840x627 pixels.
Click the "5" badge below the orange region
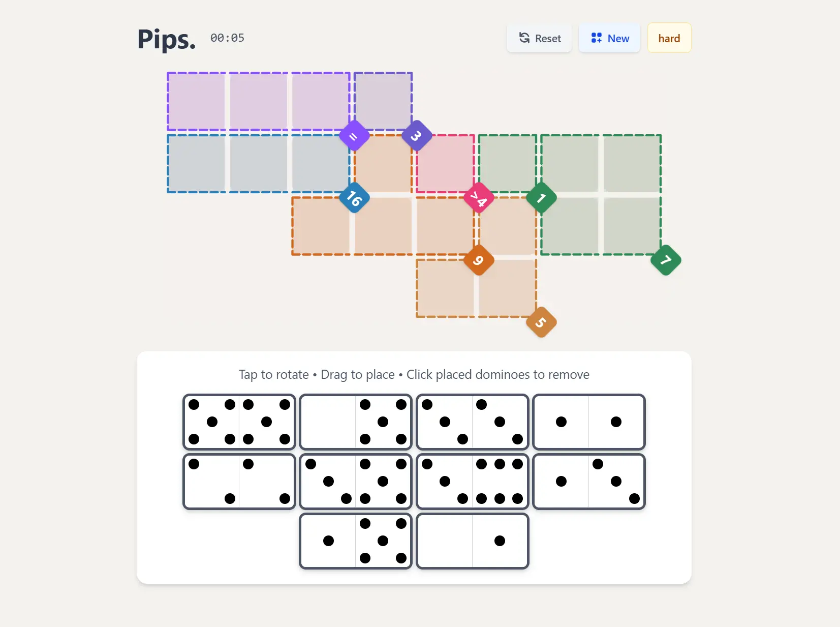pyautogui.click(x=541, y=322)
